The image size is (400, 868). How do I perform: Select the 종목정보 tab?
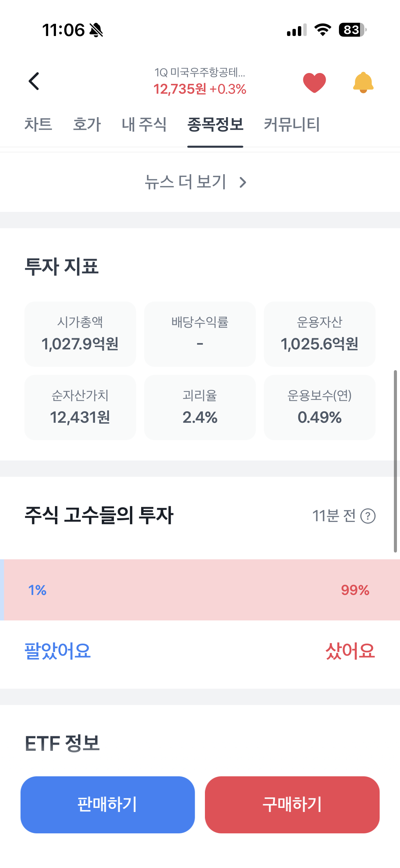[215, 124]
